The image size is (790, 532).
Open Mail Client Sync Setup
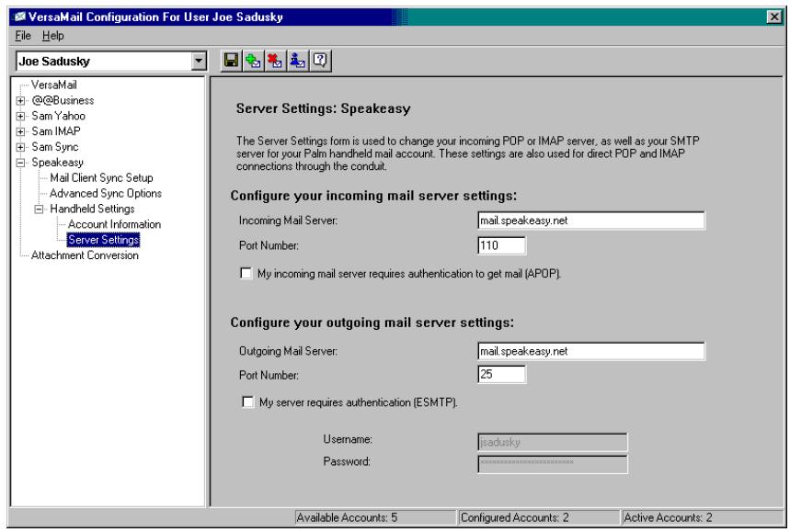[101, 177]
